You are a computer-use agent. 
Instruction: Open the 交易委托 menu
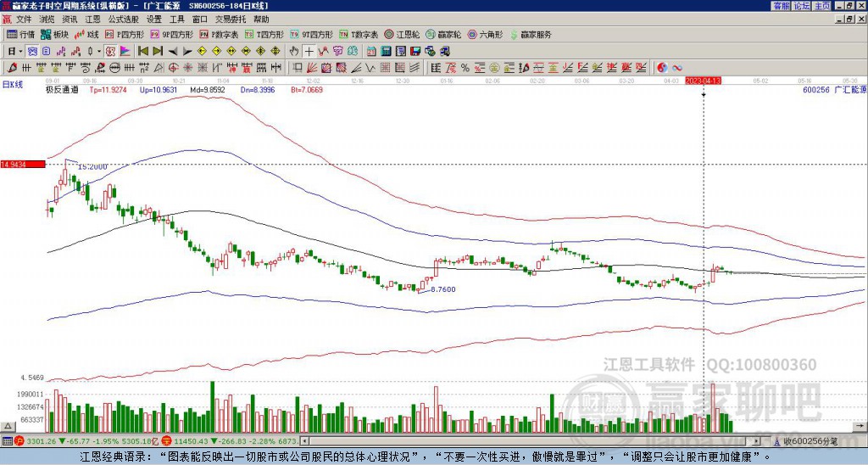(x=231, y=20)
